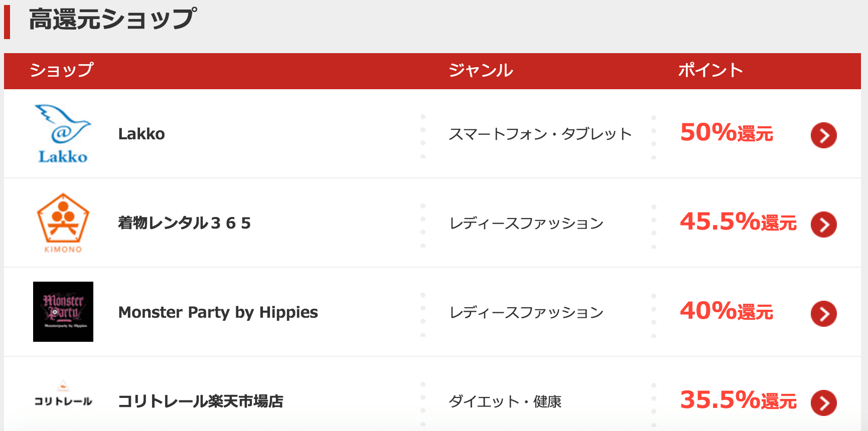Click the 40%還元 point rate

(727, 311)
